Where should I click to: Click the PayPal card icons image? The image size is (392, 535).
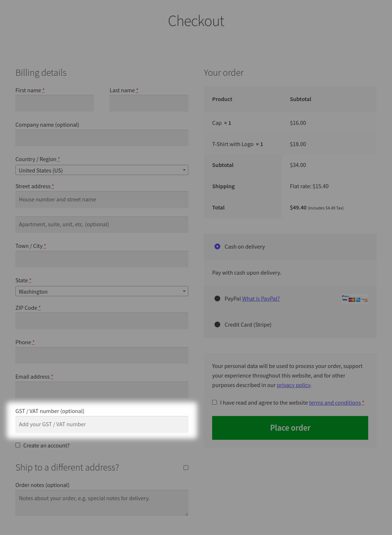tap(354, 298)
